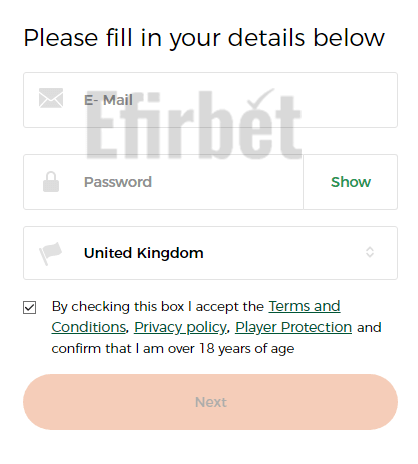Click the padlock icon beside Password
Viewport: 418px width, 464px height.
pos(51,182)
